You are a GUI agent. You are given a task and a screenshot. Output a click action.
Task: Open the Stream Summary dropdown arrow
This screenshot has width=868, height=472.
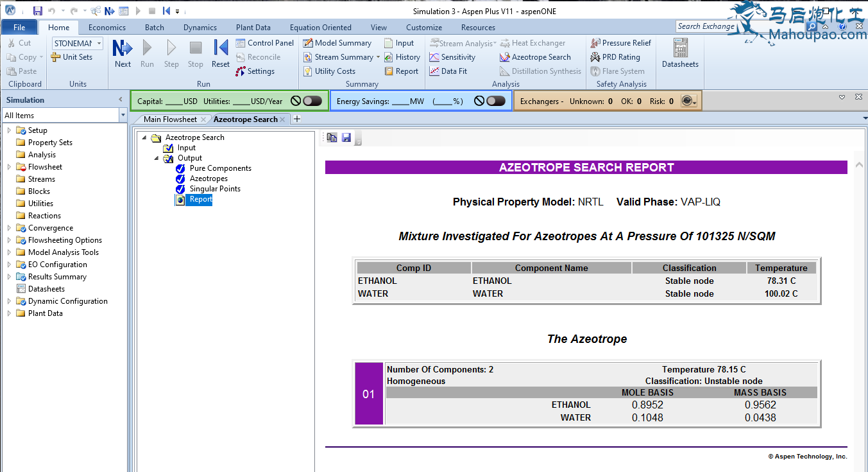[x=378, y=57]
